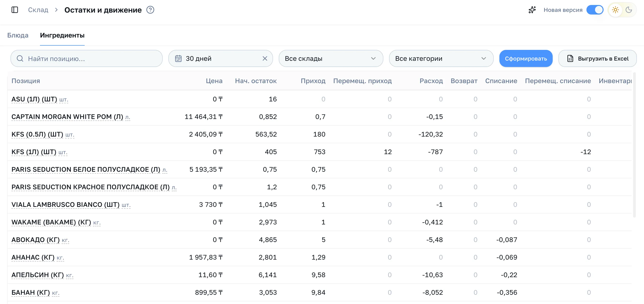Expand the Все категории dropdown

(x=441, y=58)
